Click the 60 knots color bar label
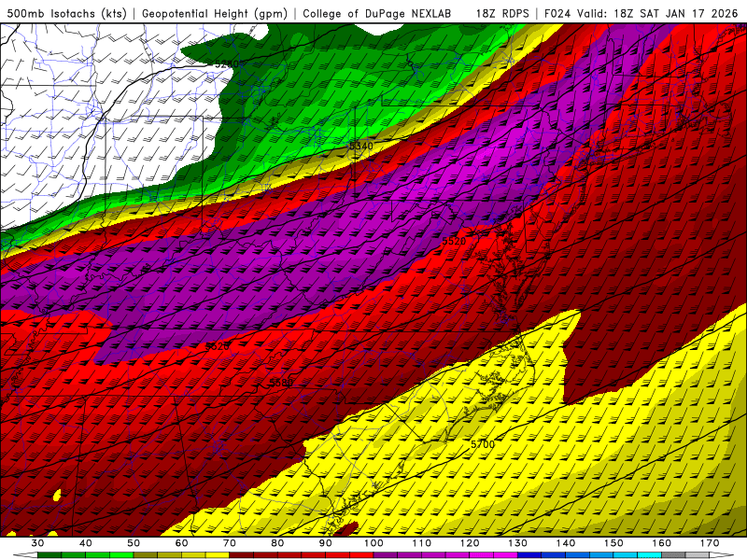The width and height of the screenshot is (747, 560). tap(181, 543)
